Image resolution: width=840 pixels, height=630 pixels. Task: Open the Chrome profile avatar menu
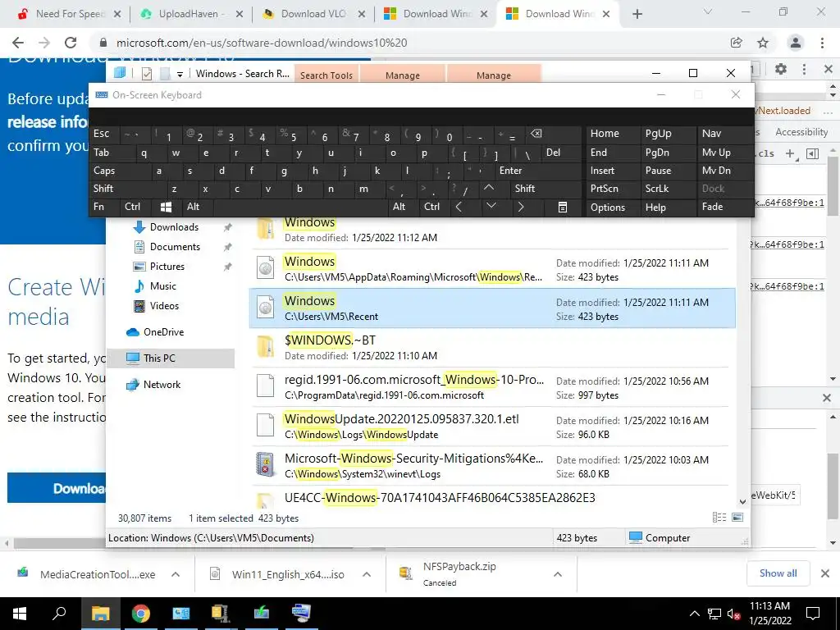coord(796,43)
